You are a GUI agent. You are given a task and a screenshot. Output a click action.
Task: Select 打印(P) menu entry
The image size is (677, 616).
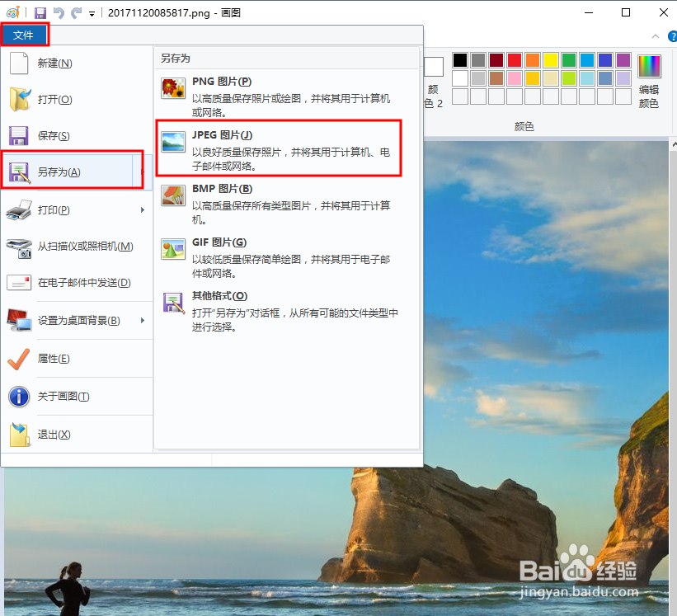[x=77, y=209]
